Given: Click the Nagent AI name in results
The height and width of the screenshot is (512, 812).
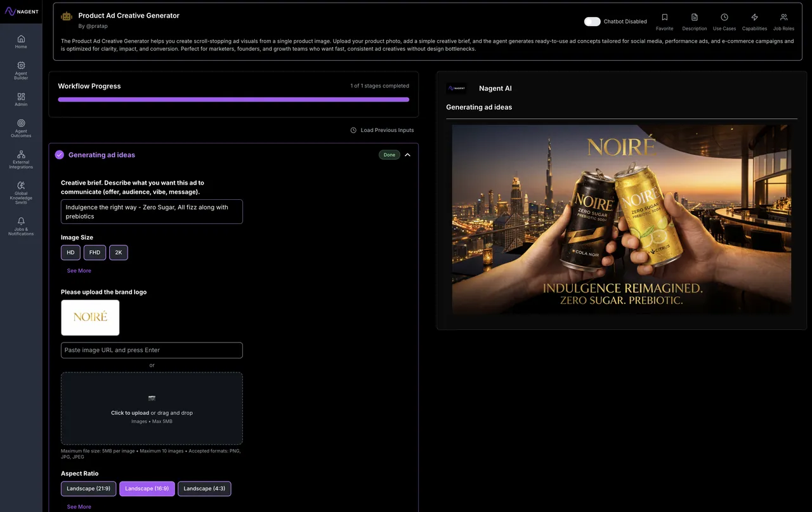Looking at the screenshot, I should (495, 88).
